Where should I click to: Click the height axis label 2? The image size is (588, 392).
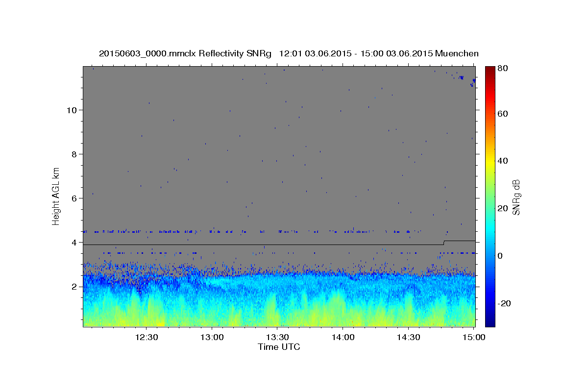point(74,286)
